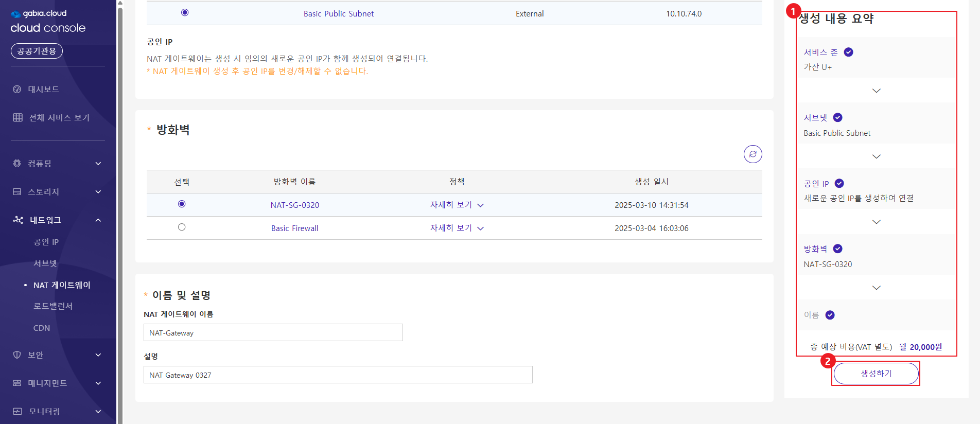980x424 pixels.
Task: Click the 생성하기 create button
Action: [876, 374]
